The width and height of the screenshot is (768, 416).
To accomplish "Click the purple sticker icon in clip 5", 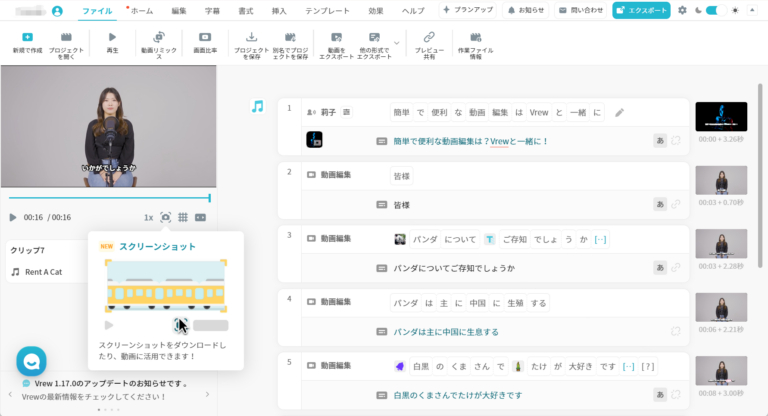I will click(400, 366).
